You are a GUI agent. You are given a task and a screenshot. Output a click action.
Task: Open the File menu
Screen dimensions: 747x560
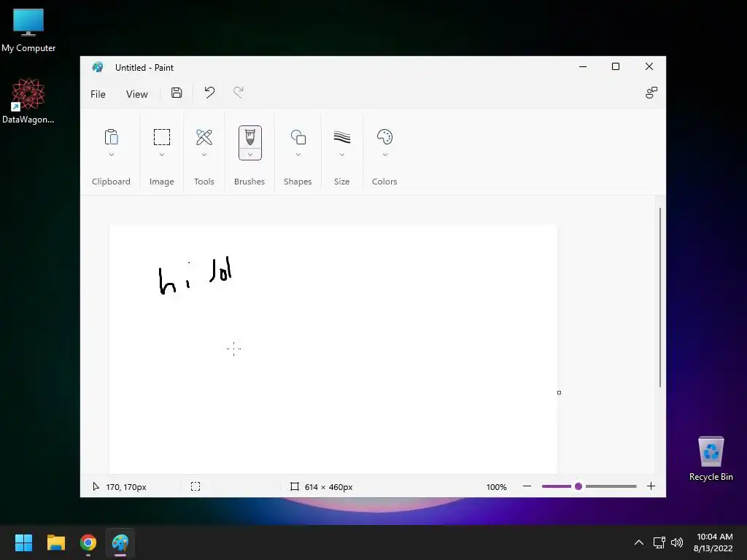tap(98, 94)
